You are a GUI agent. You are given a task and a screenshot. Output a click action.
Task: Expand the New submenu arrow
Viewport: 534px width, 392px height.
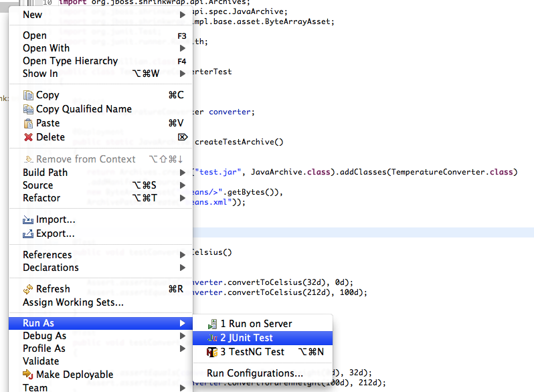click(183, 15)
